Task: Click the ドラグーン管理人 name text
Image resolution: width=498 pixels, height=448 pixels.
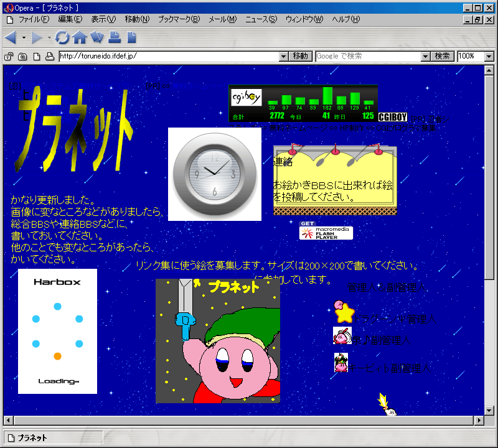Action: [x=395, y=319]
